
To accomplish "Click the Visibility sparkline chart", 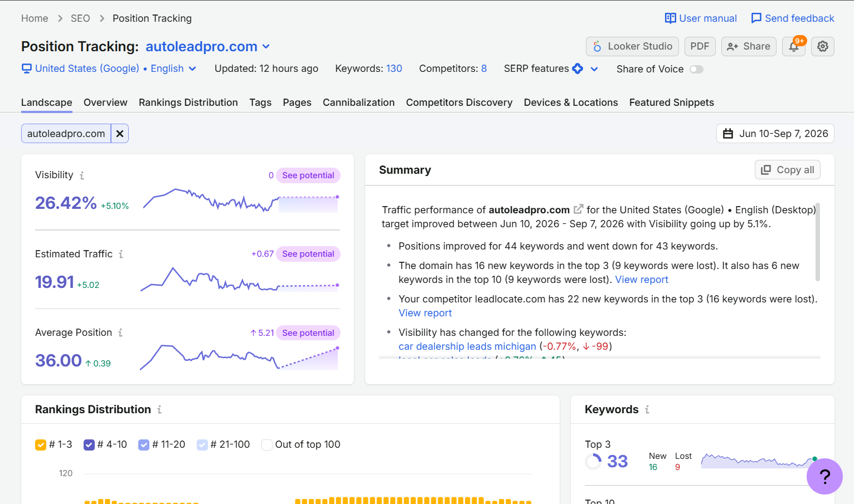I will tap(241, 200).
